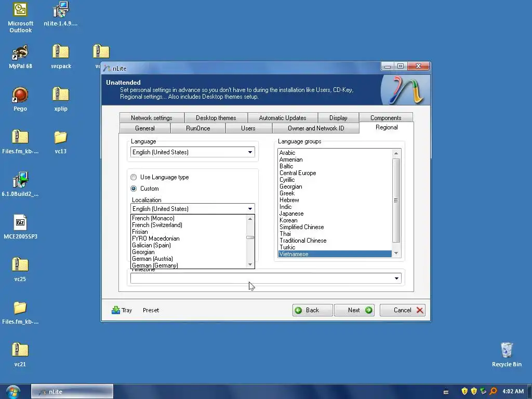Screen dimensions: 532x399
Task: Click the nLite taskbar button
Action: [72, 392]
